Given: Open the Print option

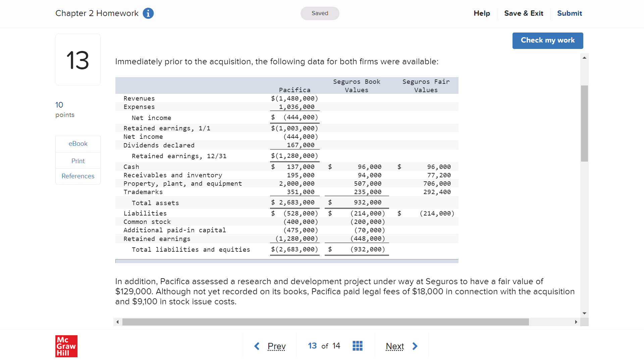Looking at the screenshot, I should point(78,161).
